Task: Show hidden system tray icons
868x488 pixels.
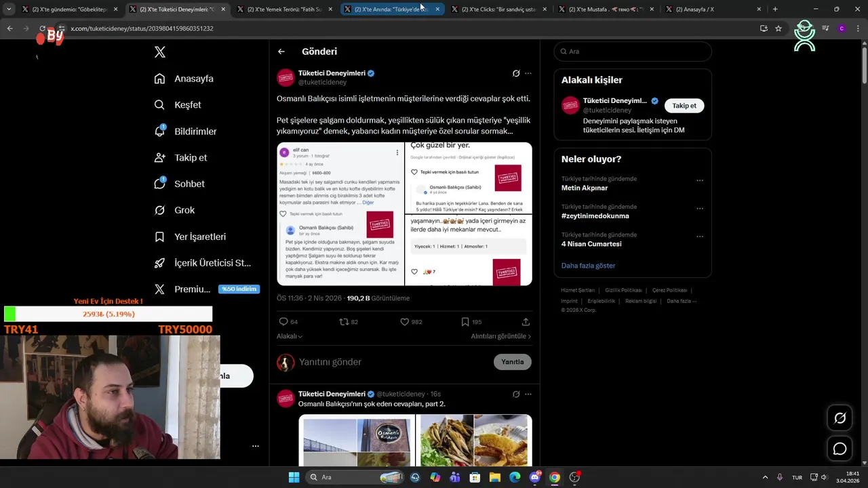Action: point(765,477)
